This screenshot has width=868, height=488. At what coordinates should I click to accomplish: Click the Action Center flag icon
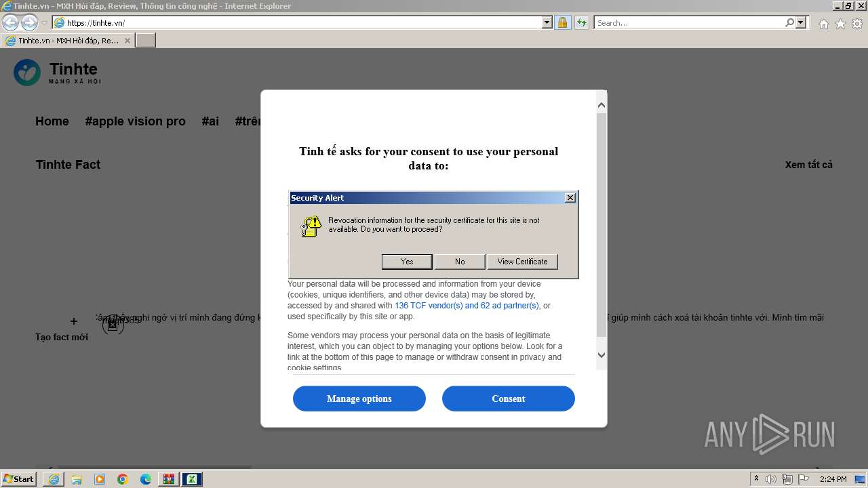coord(804,479)
